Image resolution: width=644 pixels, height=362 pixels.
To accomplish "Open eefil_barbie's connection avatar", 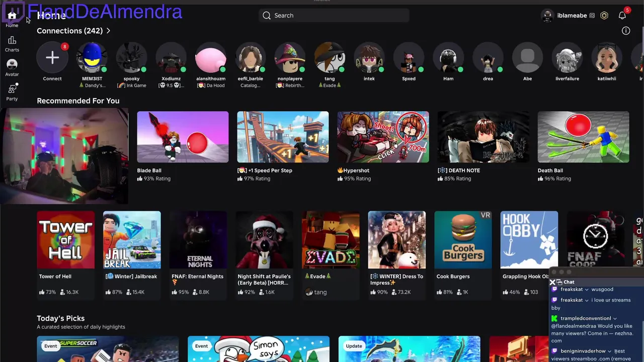I will [x=251, y=57].
